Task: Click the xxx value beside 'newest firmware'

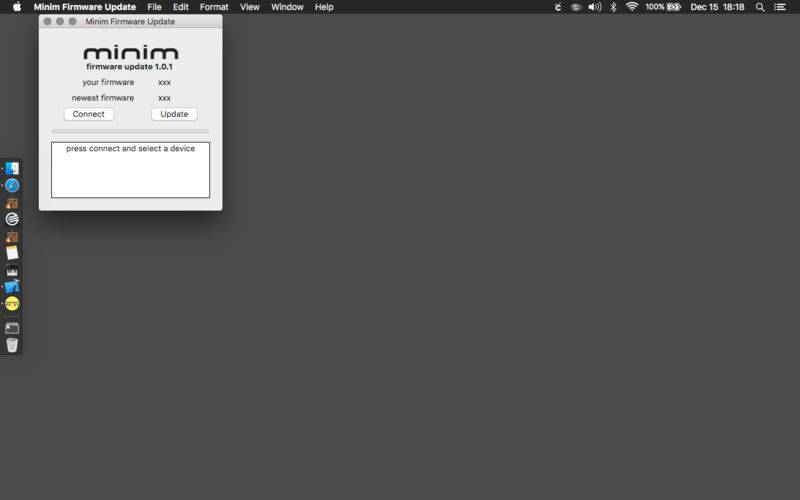Action: coord(164,97)
